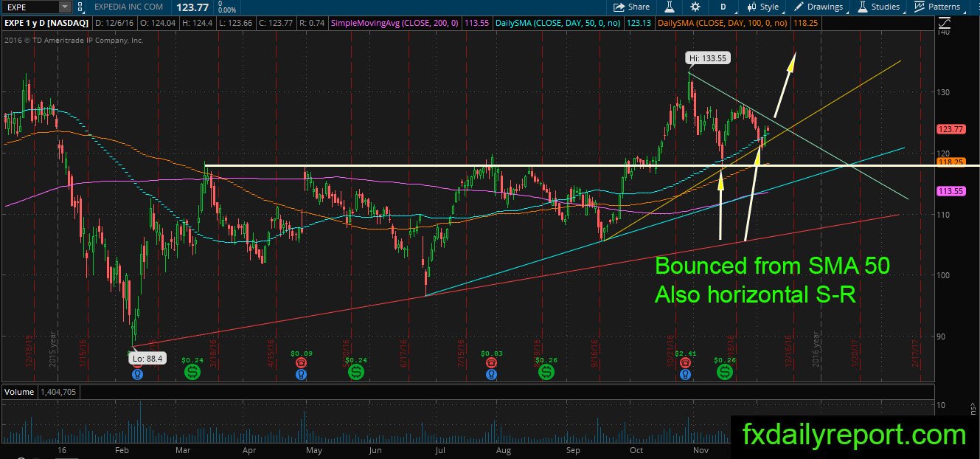Open the D timeframe selector
980x459 pixels.
(x=723, y=7)
